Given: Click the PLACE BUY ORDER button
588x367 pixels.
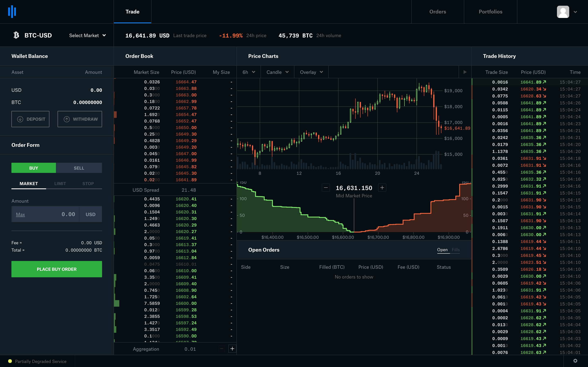Looking at the screenshot, I should coord(57,269).
